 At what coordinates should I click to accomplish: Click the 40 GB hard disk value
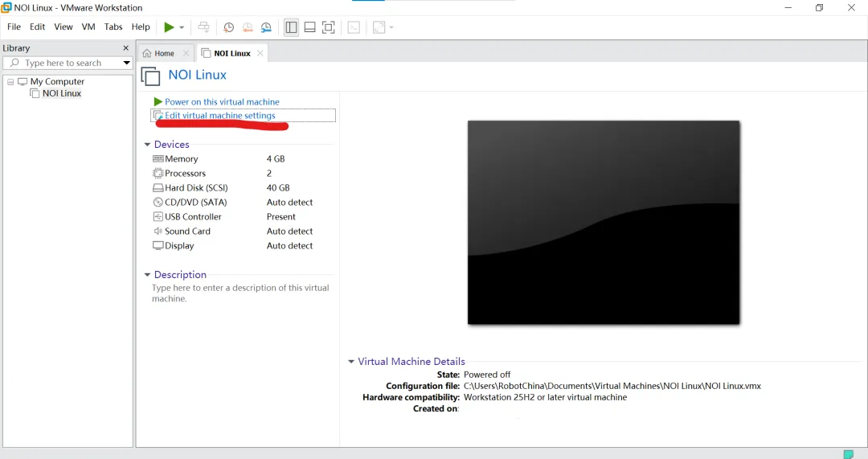pyautogui.click(x=278, y=187)
